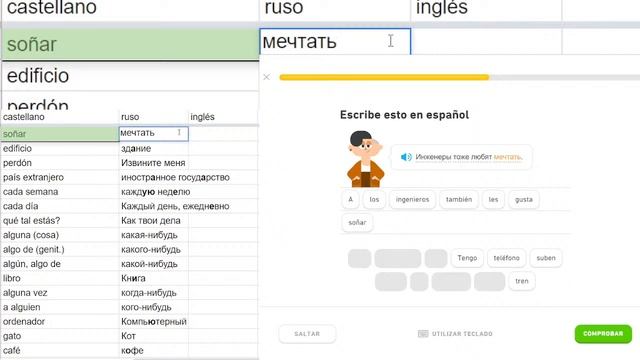This screenshot has height=360, width=640.
Task: Click the COMPROBAR button
Action: (x=603, y=334)
